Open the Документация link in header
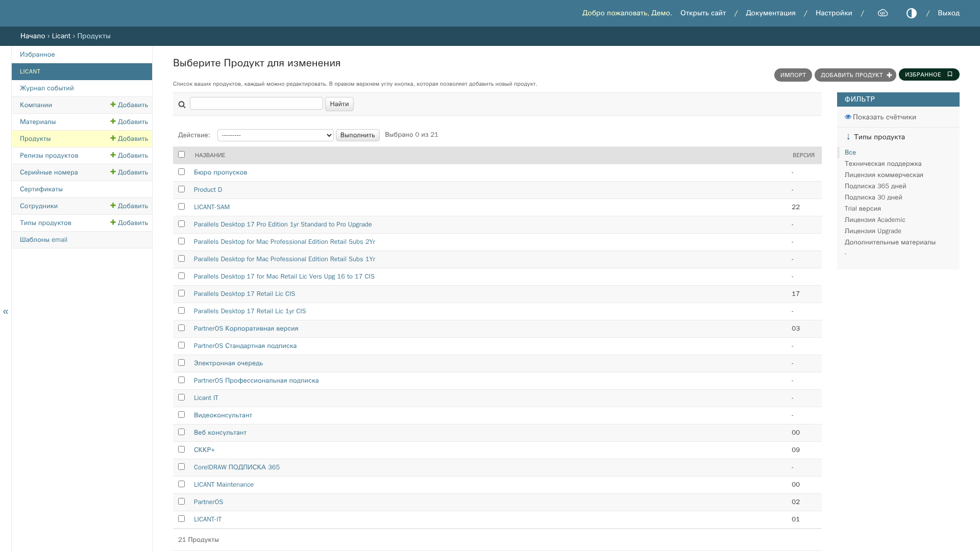The height and width of the screenshot is (551, 980). pos(770,13)
